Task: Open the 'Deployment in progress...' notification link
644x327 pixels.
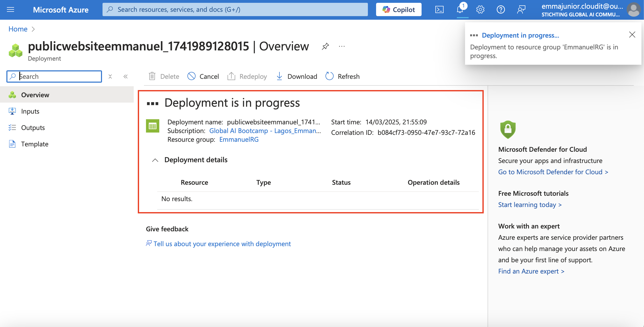Action: (x=520, y=35)
